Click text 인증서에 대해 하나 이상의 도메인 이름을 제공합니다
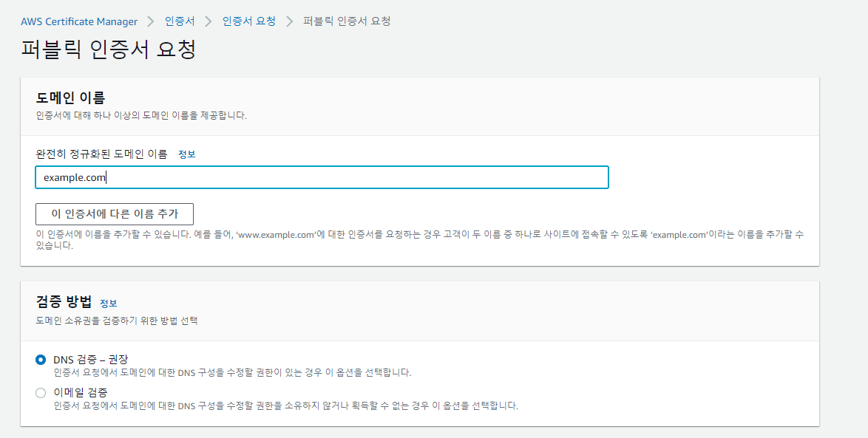 coord(141,115)
